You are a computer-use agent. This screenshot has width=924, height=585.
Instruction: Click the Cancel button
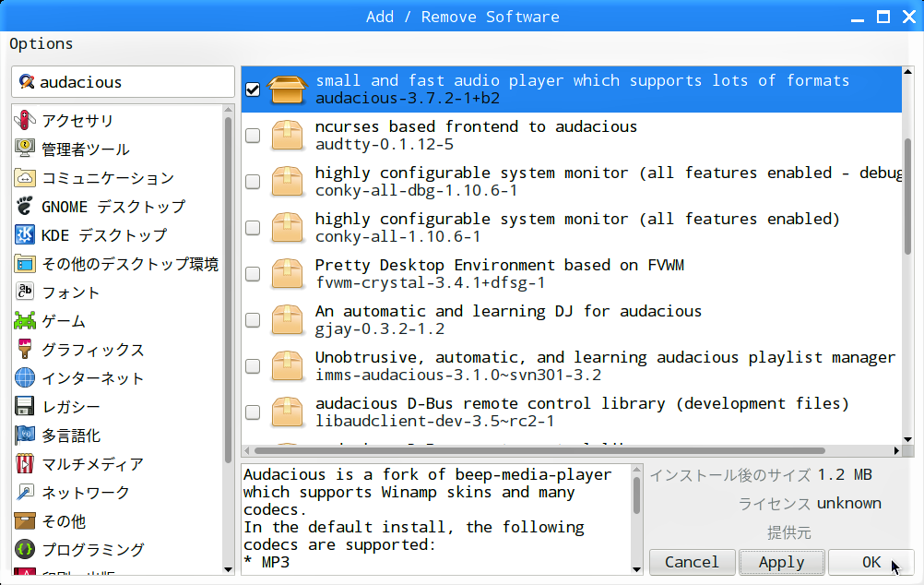(692, 562)
